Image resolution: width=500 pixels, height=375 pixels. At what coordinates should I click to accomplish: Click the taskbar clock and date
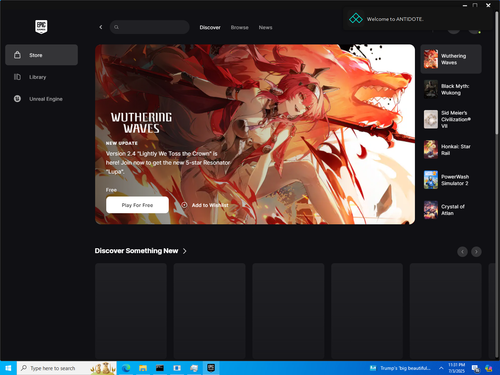(456, 368)
